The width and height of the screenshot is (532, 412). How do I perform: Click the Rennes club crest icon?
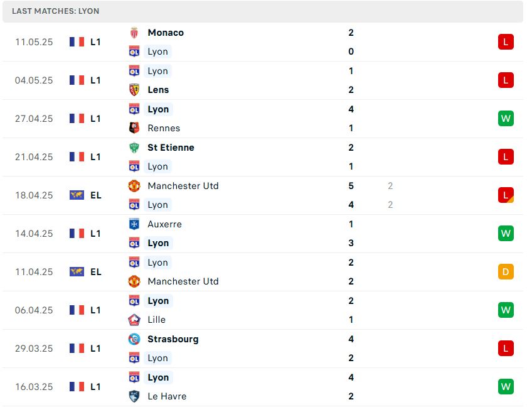(134, 128)
